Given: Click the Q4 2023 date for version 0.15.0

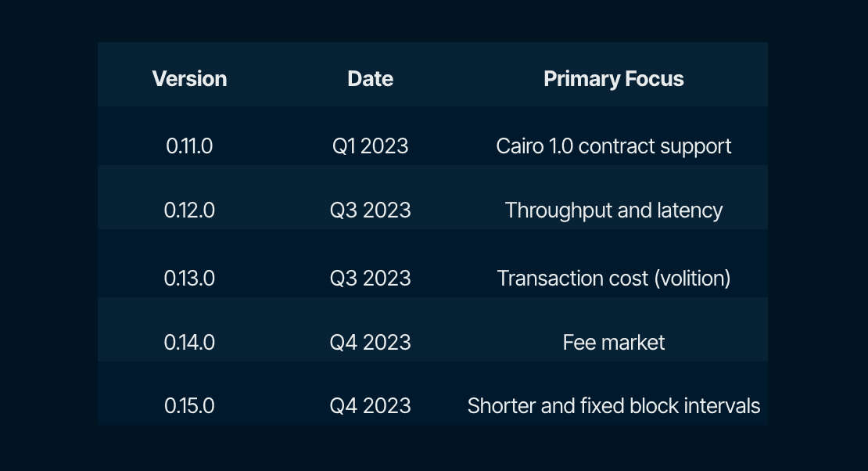Looking at the screenshot, I should click(x=370, y=406).
